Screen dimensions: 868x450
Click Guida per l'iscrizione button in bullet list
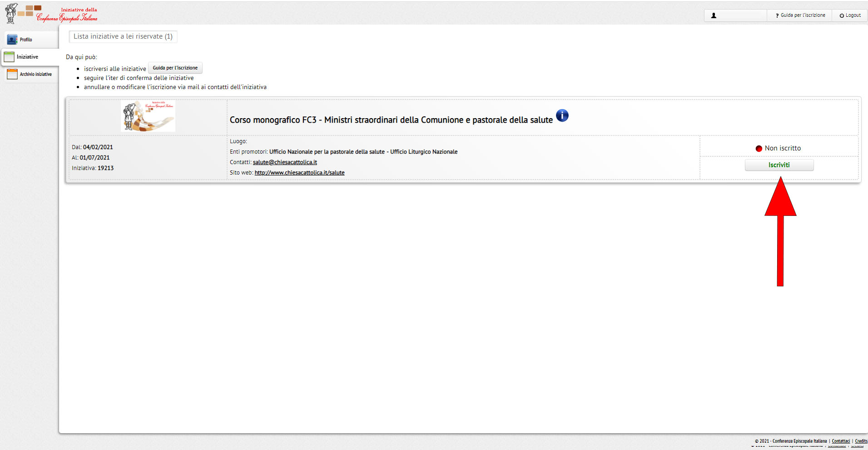[x=175, y=68]
